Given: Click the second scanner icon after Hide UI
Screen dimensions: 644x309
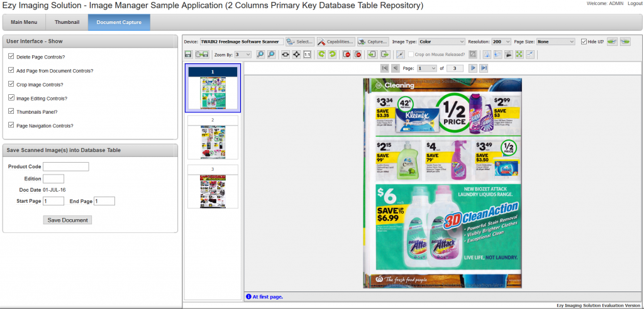Looking at the screenshot, I should pyautogui.click(x=625, y=41).
